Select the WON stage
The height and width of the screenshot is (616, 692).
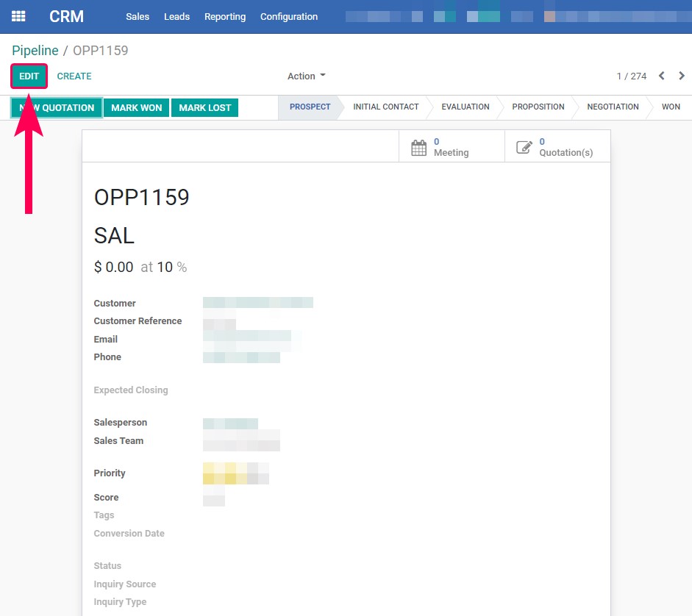[671, 107]
